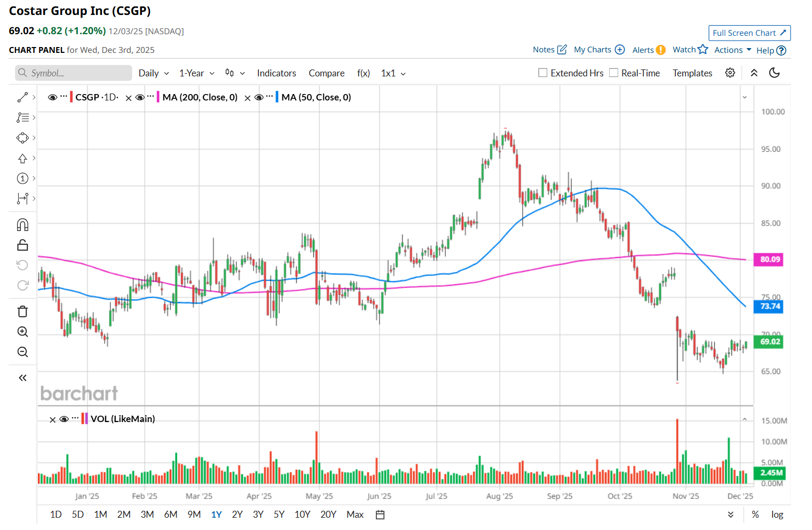The image size is (812, 530).
Task: Open the Daily frequency dropdown
Action: pyautogui.click(x=154, y=73)
